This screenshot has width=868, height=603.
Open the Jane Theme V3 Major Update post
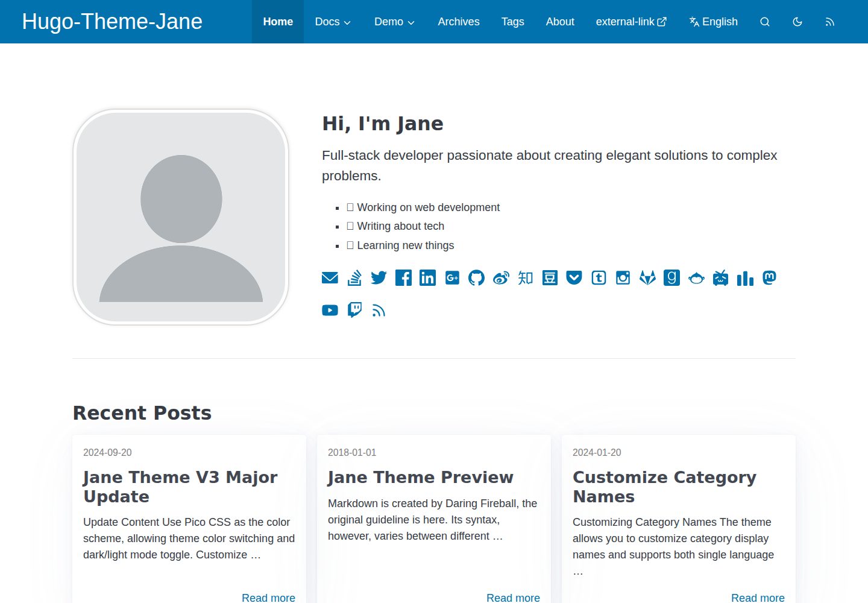coord(180,487)
